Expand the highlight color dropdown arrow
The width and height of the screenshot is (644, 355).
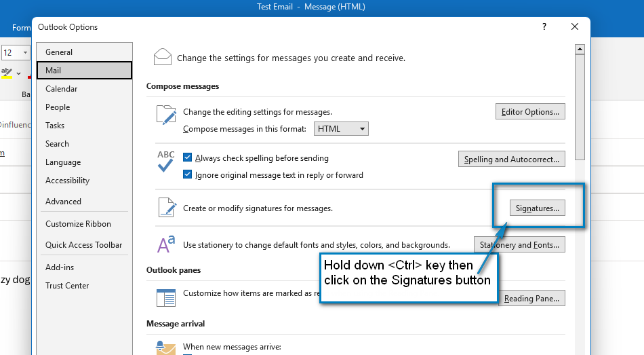tap(18, 73)
